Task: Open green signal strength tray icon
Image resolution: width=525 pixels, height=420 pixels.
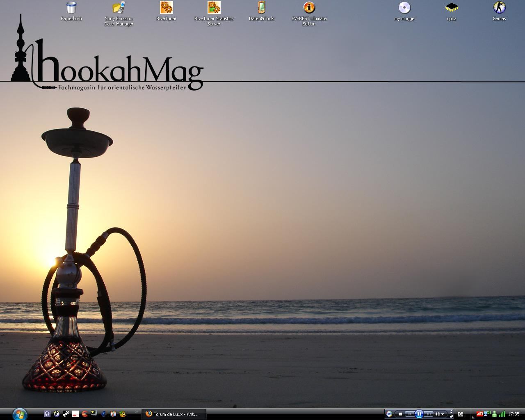Action: (502, 413)
